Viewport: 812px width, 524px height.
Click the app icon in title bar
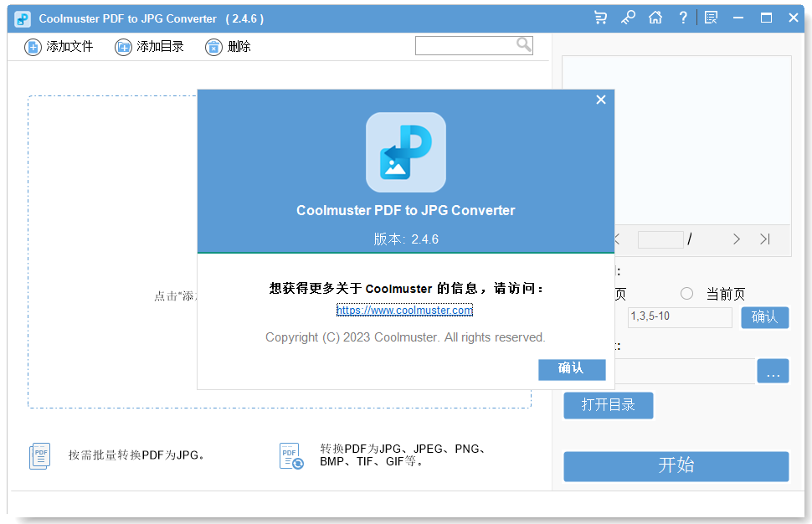click(x=23, y=18)
